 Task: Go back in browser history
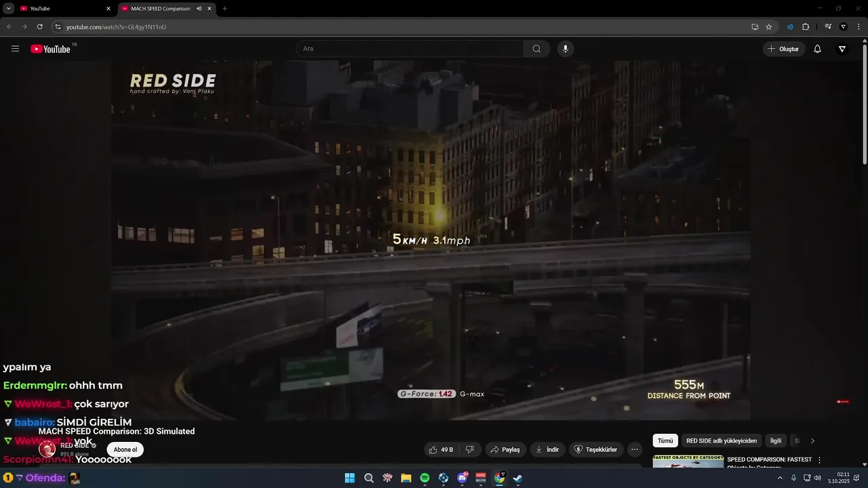pos(9,26)
